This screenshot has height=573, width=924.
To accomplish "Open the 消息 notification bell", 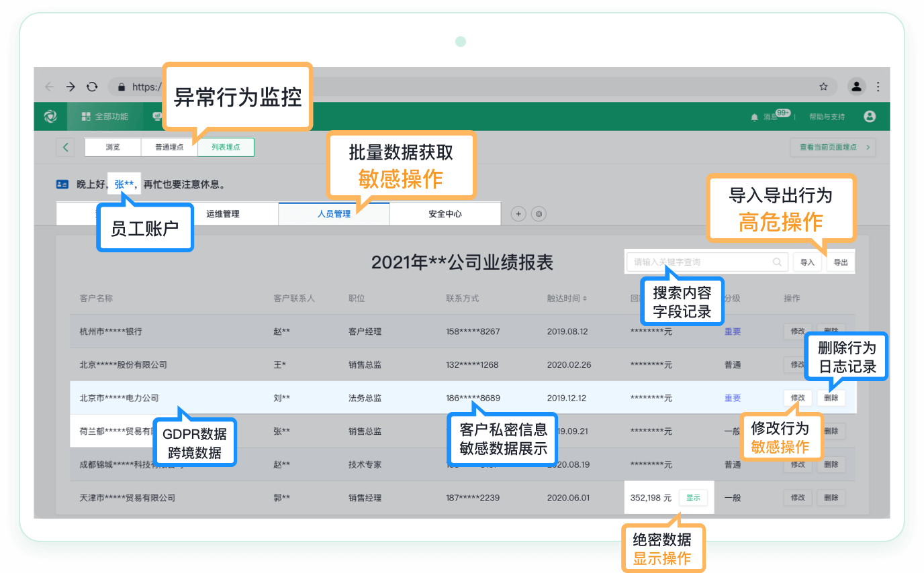I will [x=754, y=117].
